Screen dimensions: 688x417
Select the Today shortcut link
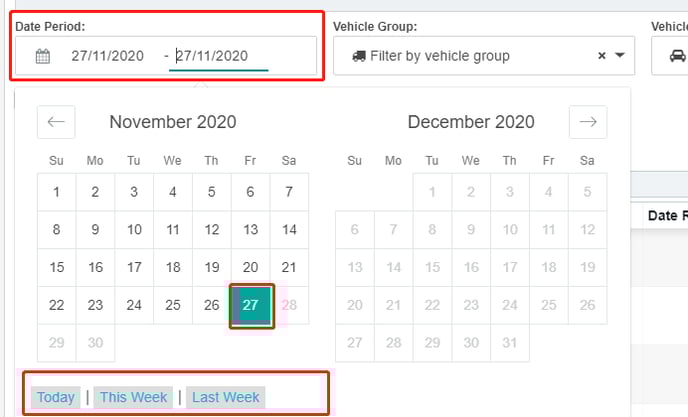pos(56,397)
